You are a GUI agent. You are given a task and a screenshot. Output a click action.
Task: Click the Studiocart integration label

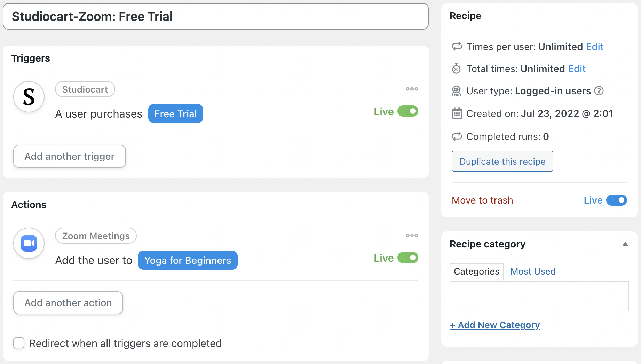click(x=85, y=89)
